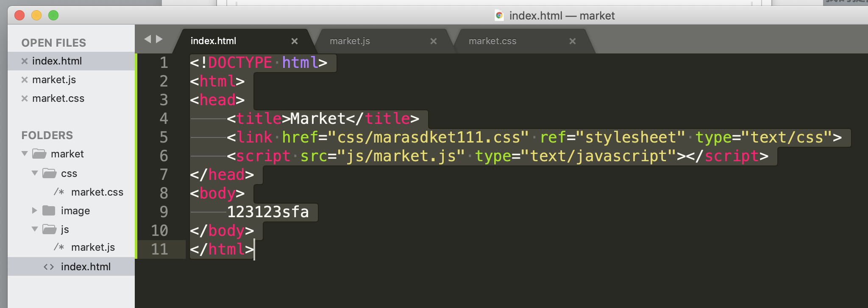
Task: Close the index.html tab
Action: [x=295, y=41]
